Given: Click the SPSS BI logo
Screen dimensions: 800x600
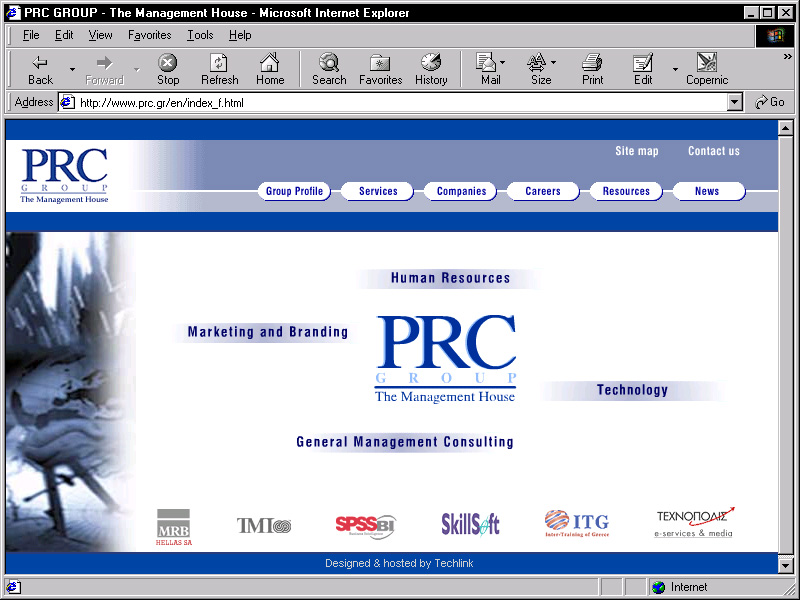Looking at the screenshot, I should point(365,526).
